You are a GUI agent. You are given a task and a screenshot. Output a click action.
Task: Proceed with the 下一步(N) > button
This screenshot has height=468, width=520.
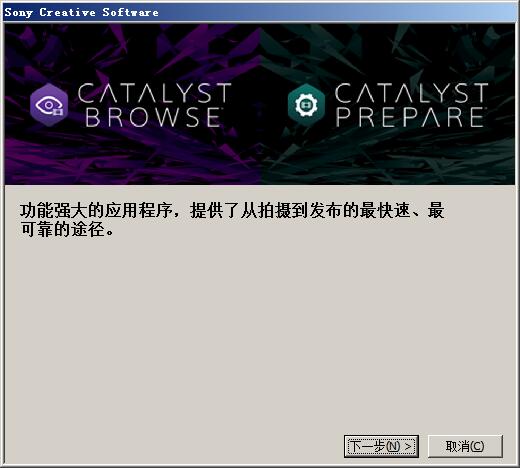coord(381,446)
